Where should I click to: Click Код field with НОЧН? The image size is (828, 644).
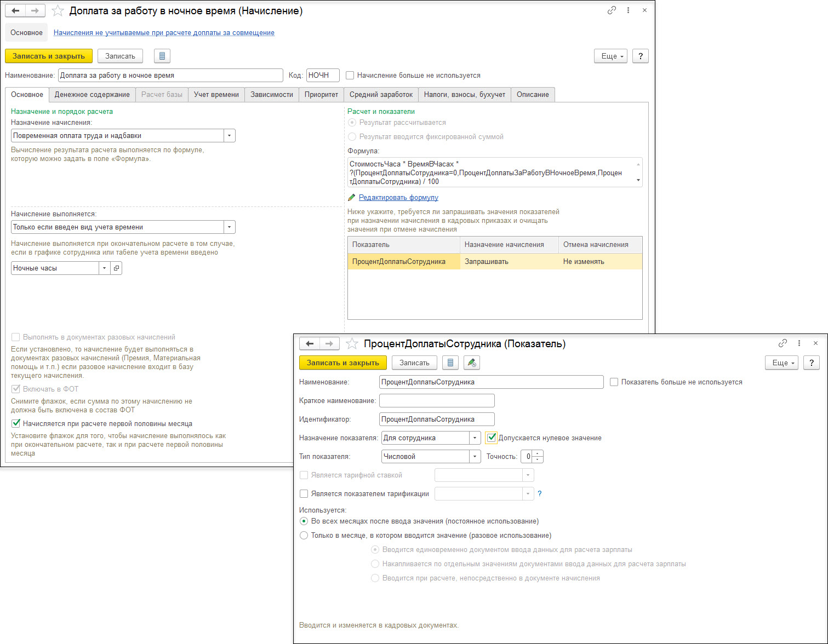323,75
